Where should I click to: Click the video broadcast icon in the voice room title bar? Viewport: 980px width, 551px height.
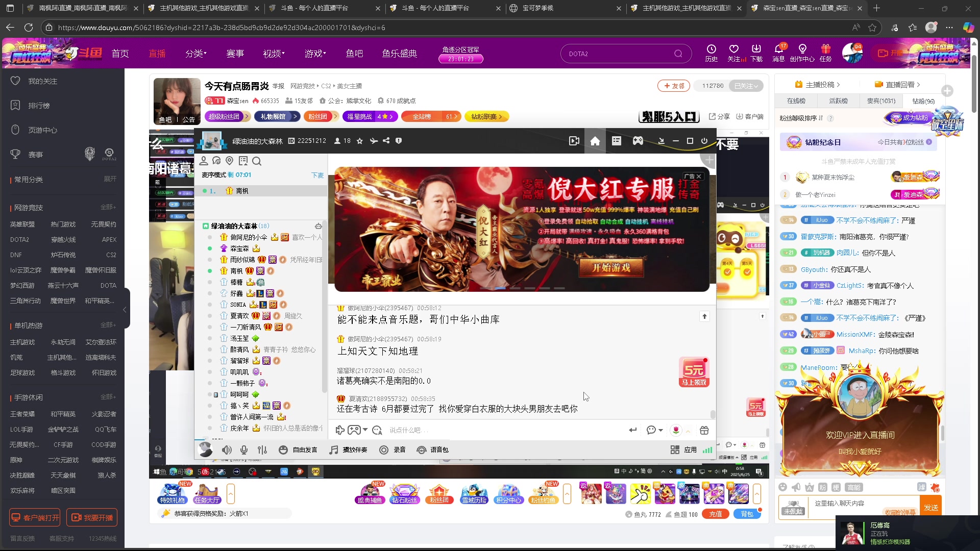pos(574,141)
